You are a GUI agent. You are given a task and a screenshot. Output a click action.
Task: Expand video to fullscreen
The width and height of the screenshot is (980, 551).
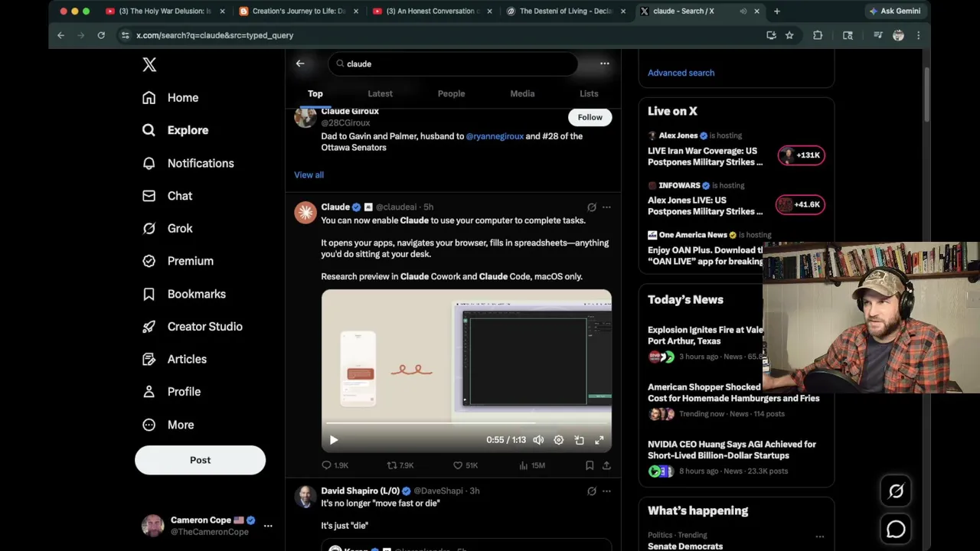599,440
